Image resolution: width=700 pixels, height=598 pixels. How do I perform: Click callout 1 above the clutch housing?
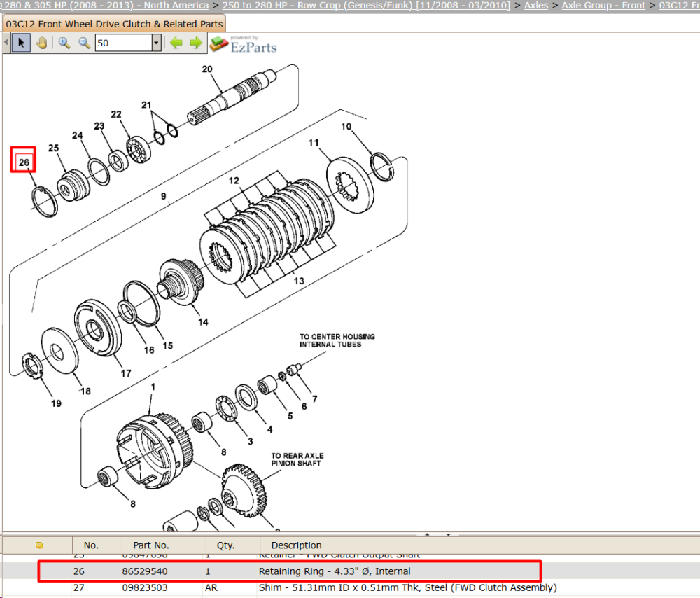point(153,387)
